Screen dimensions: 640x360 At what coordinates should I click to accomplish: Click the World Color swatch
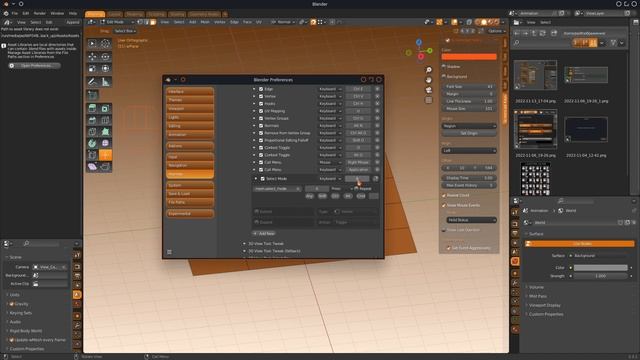tap(600, 268)
